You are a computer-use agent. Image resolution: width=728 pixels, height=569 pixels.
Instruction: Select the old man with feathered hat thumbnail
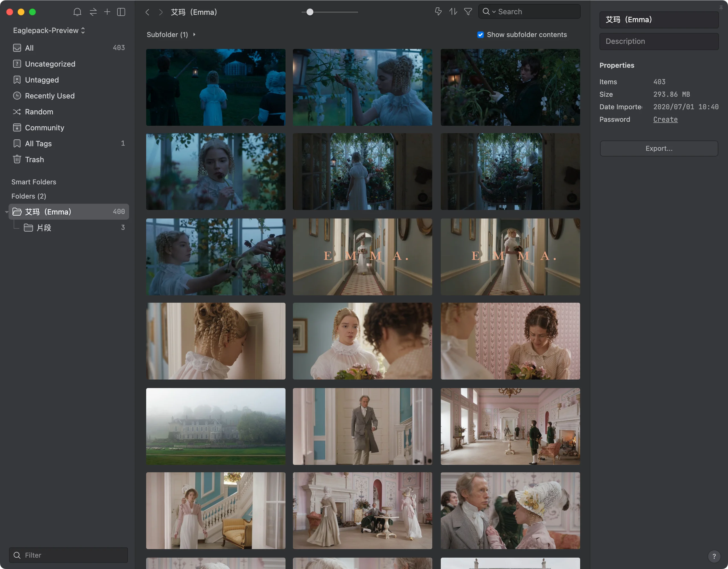click(x=510, y=510)
